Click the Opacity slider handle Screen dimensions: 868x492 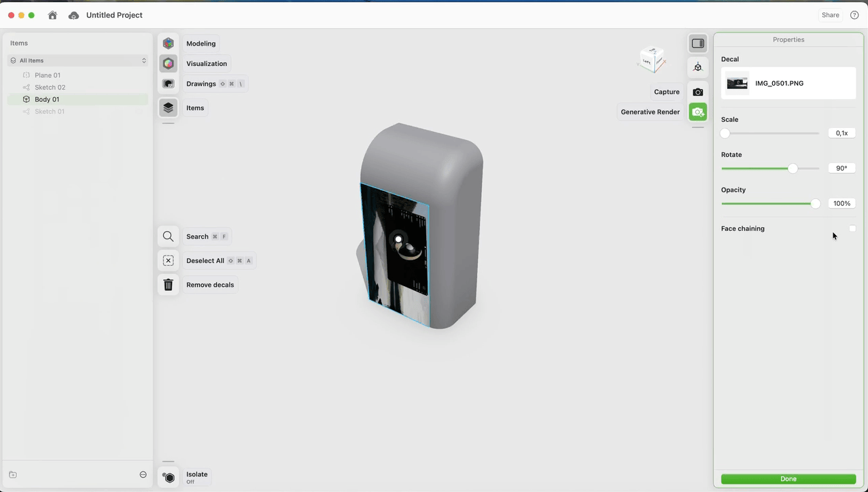tap(816, 204)
